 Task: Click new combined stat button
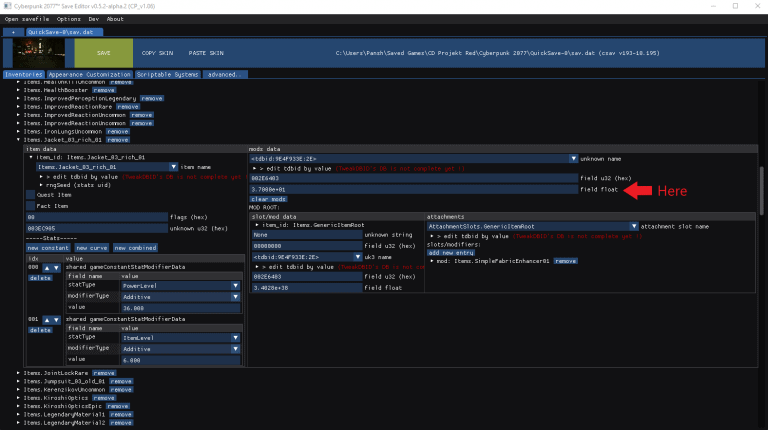[136, 248]
